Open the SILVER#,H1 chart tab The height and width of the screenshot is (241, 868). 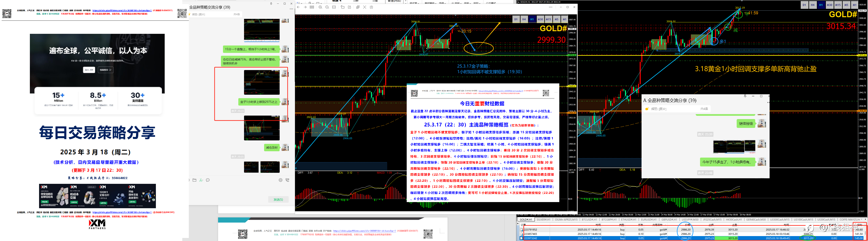(x=544, y=219)
